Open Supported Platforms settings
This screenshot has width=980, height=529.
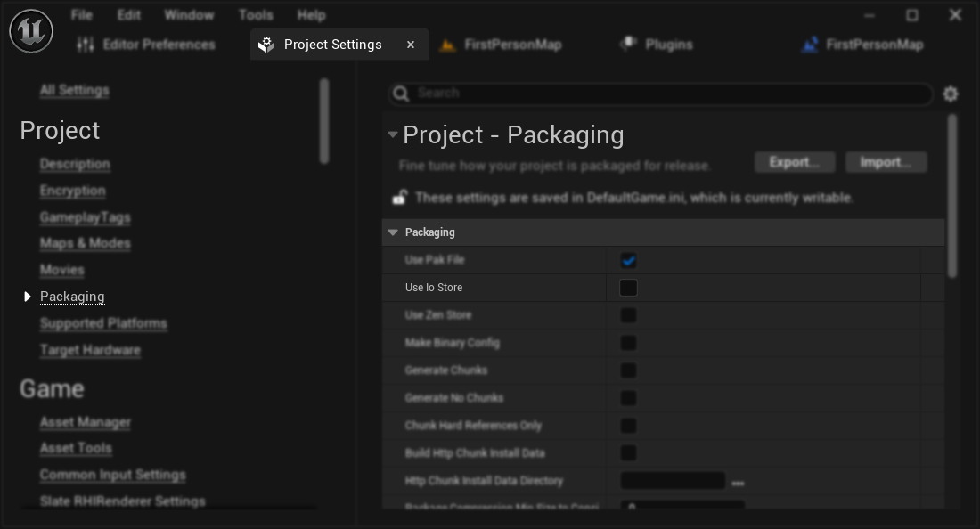point(103,323)
